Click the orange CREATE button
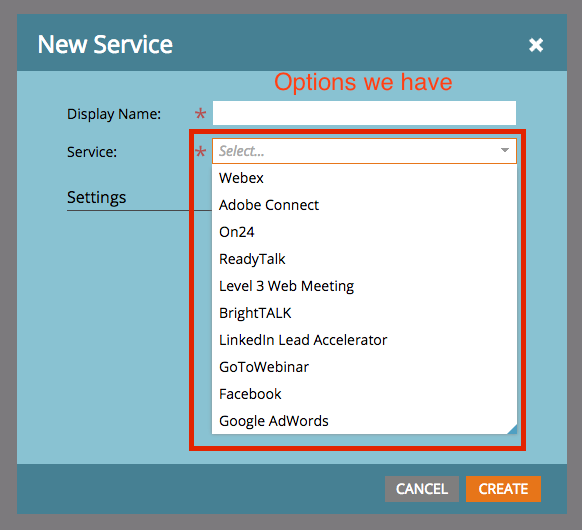Screen dimensions: 582x530 pyautogui.click(x=503, y=489)
